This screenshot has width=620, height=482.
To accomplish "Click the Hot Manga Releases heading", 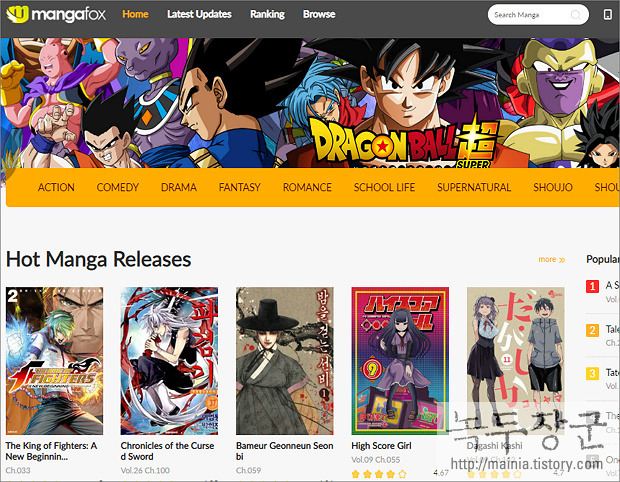I will click(x=98, y=259).
